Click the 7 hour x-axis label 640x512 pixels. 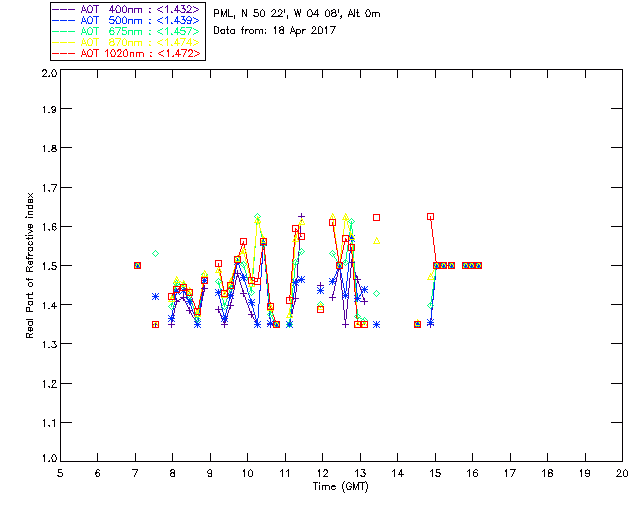(x=135, y=473)
